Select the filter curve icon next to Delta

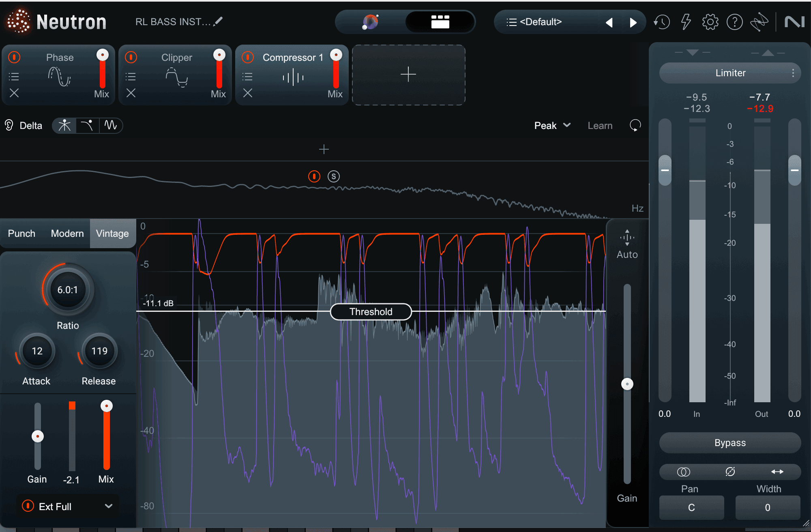pos(87,125)
